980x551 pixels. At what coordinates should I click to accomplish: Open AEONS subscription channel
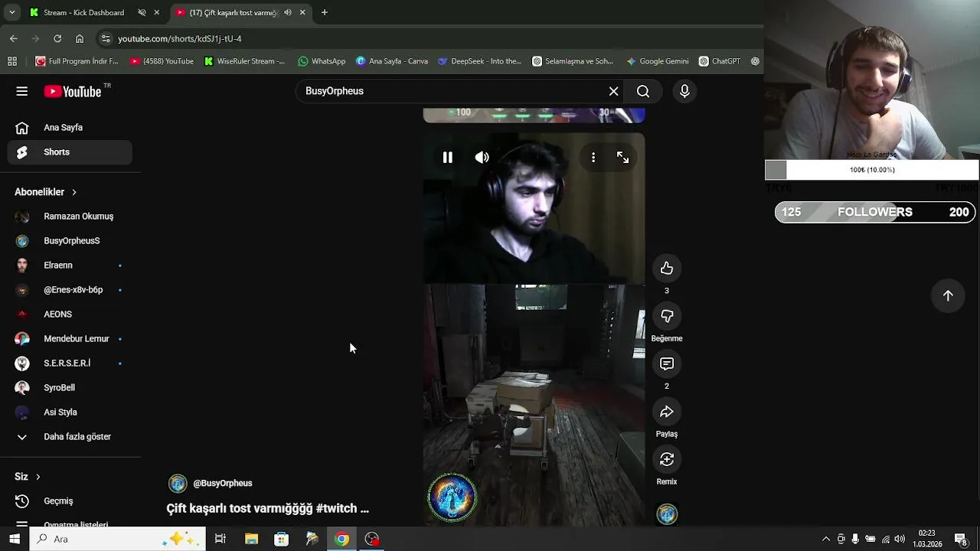(70, 315)
